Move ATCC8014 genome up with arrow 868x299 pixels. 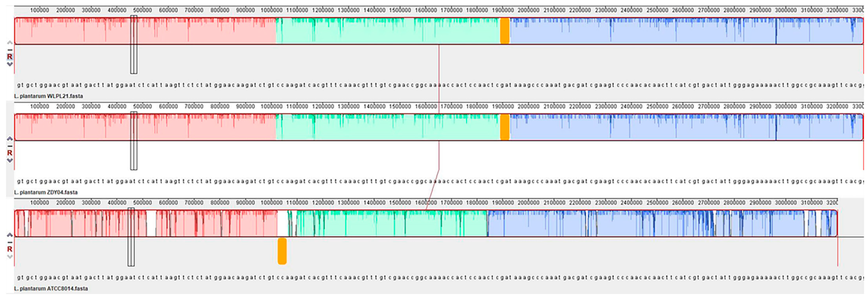10,235
